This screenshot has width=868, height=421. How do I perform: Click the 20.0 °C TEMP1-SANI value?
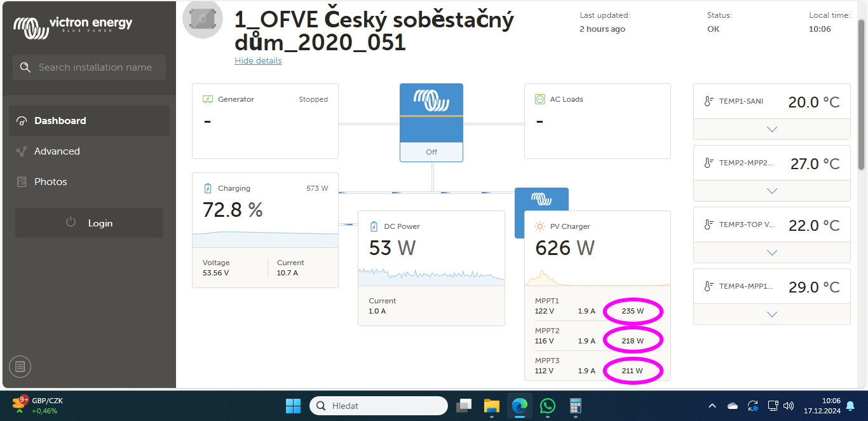coord(814,102)
